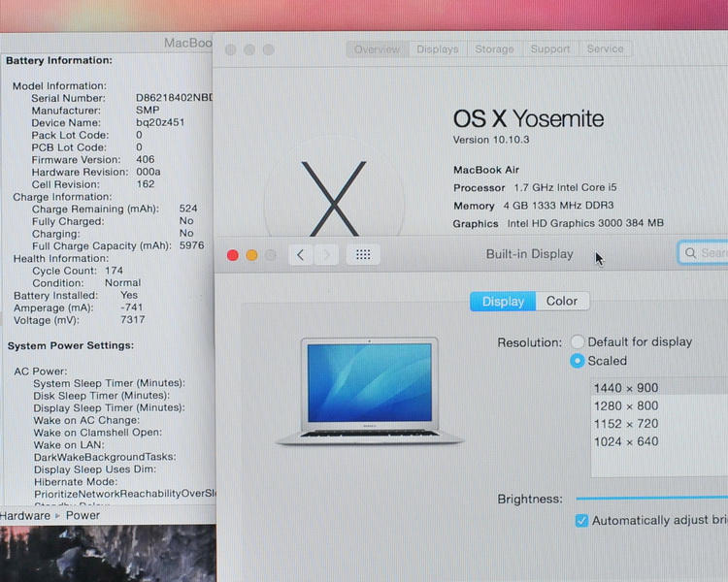Click the Cell Revision value 162

coord(145,183)
